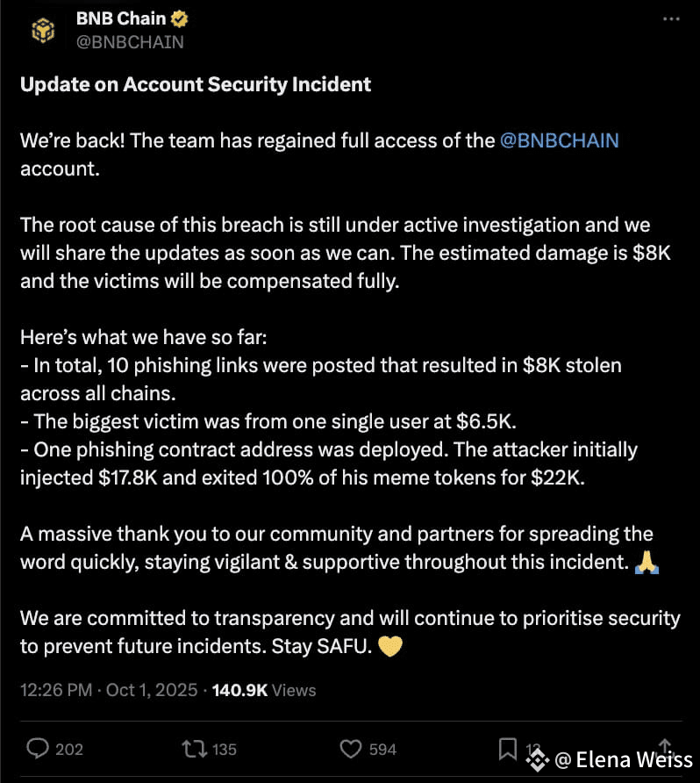Screen dimensions: 700x783
Task: Click the Elena Weiss watermark text
Action: click(x=624, y=758)
